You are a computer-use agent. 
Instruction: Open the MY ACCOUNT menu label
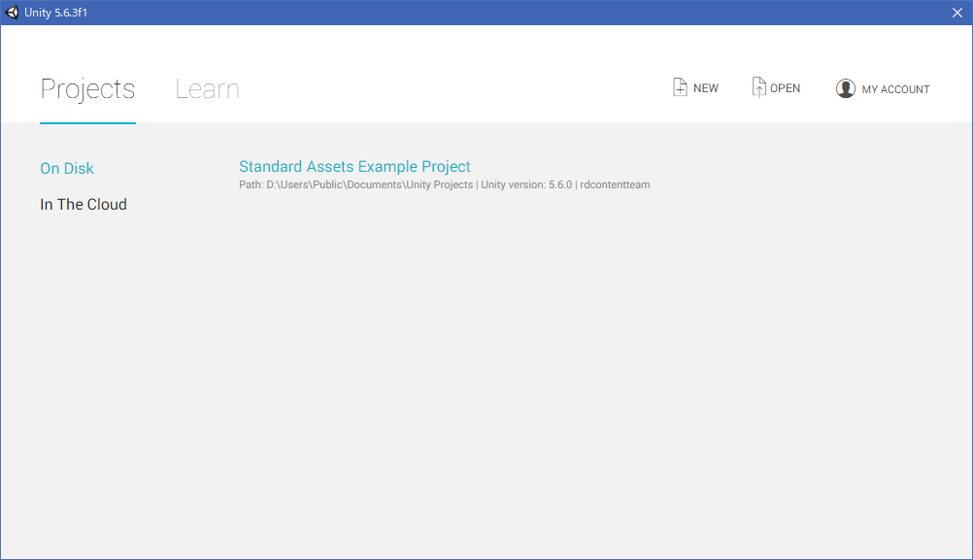[x=895, y=89]
